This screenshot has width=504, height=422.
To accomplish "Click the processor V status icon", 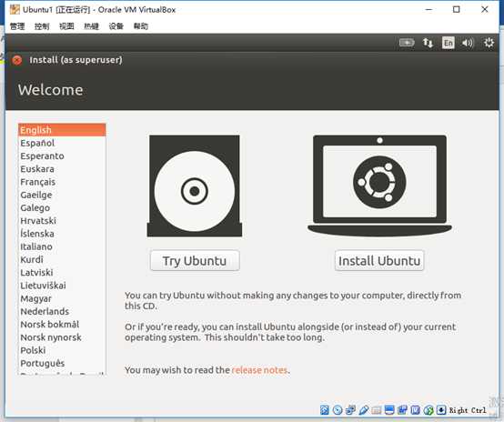I will coord(415,410).
